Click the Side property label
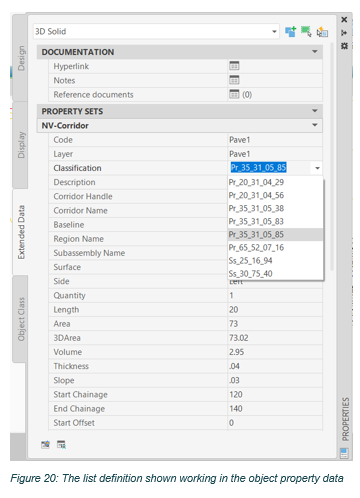 pos(61,281)
